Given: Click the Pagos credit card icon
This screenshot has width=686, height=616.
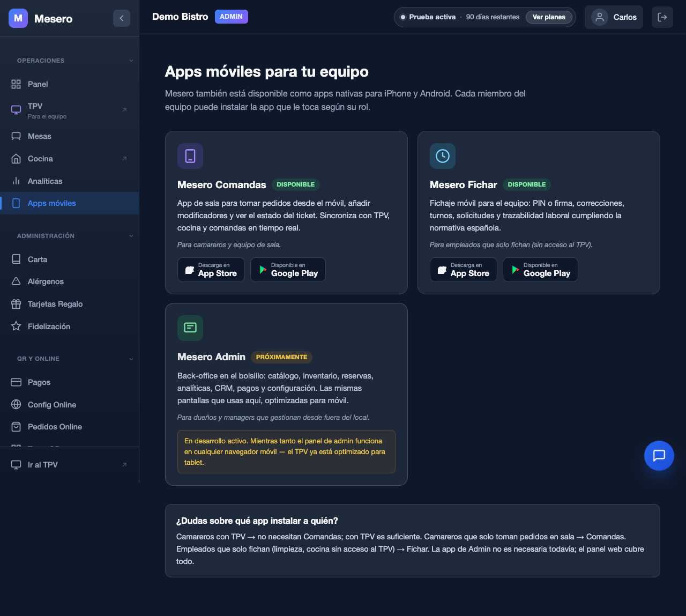Looking at the screenshot, I should tap(16, 382).
